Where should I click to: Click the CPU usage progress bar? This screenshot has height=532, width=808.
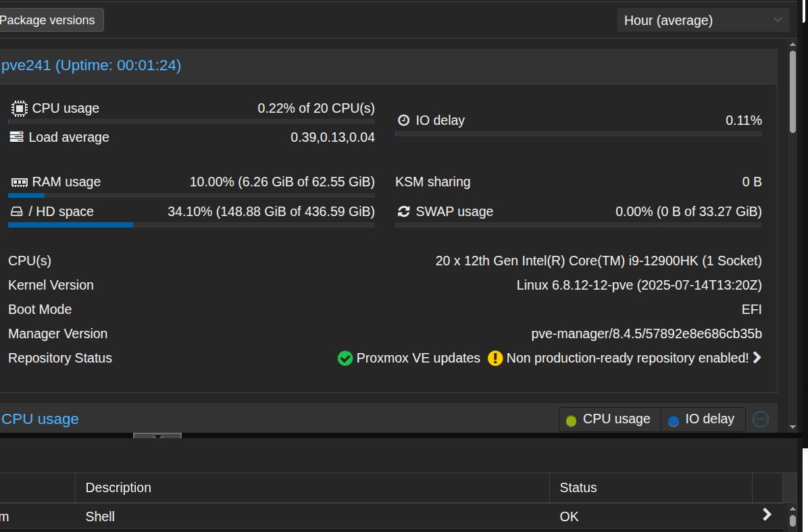pyautogui.click(x=191, y=122)
